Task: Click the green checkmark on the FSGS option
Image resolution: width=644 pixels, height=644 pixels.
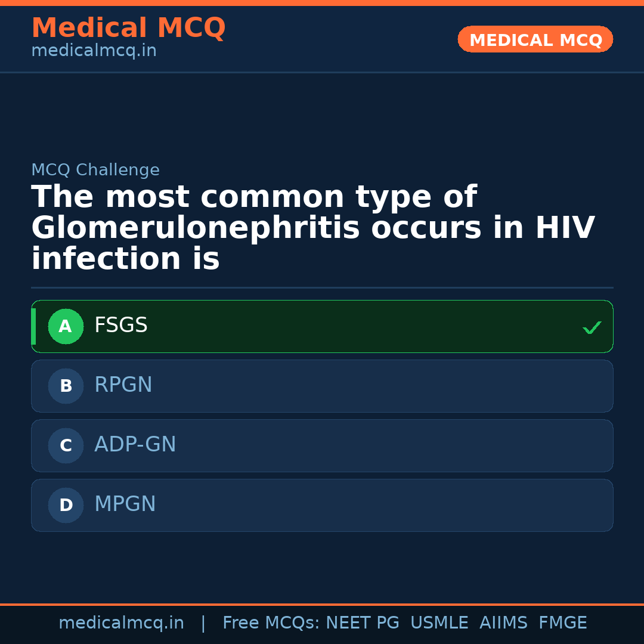Action: [592, 327]
